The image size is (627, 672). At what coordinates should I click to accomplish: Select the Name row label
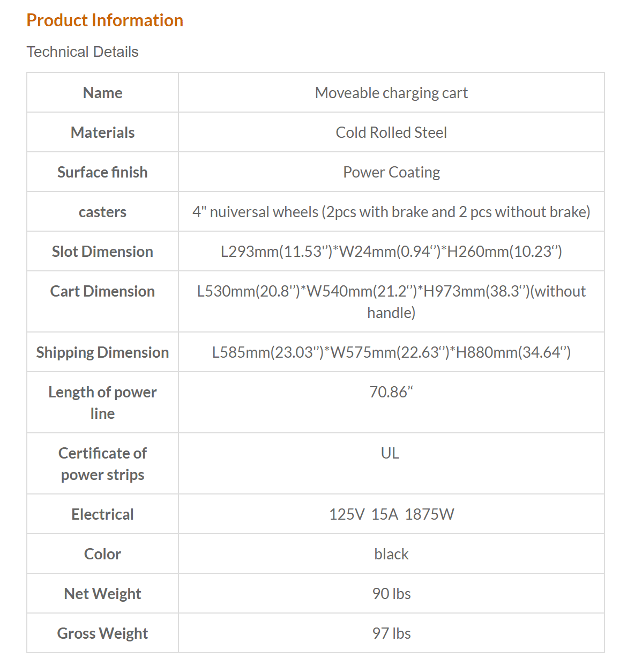pos(102,93)
